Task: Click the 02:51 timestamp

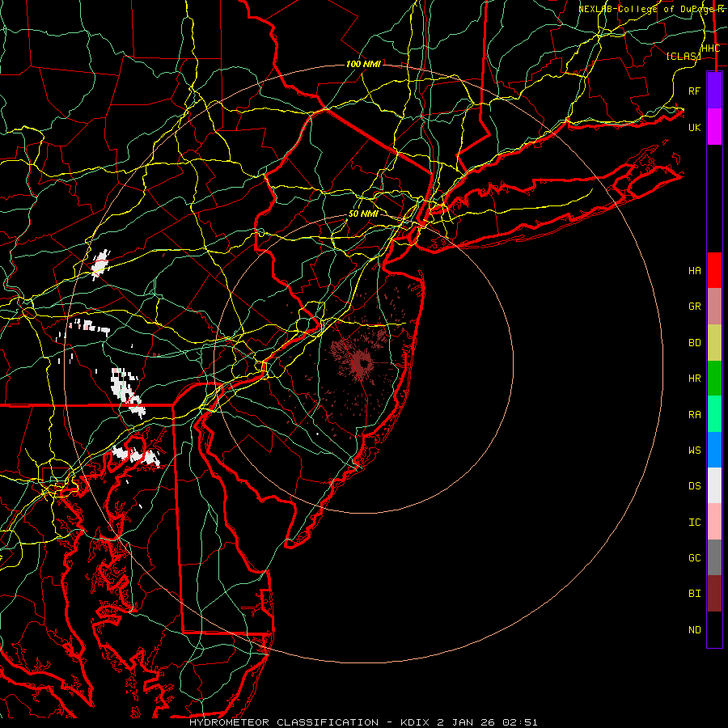Action: [x=521, y=722]
